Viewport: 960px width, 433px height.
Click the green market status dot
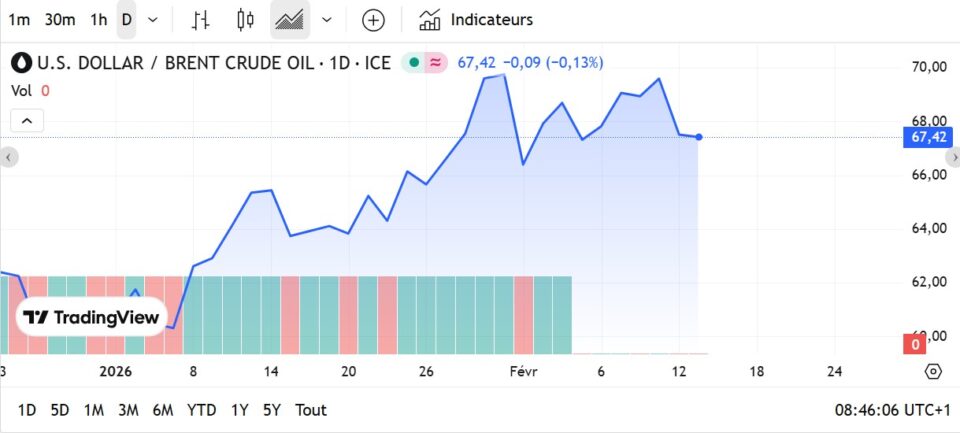[414, 63]
